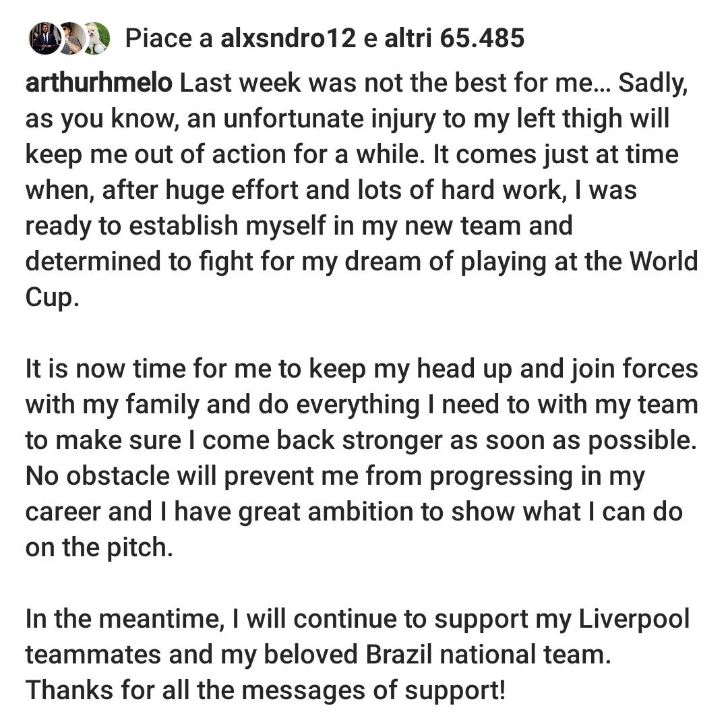This screenshot has height=712, width=728.
Task: Tap the white fluffy dog avatar
Action: [x=96, y=39]
